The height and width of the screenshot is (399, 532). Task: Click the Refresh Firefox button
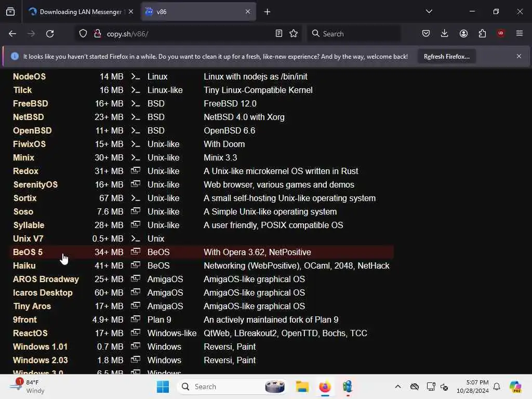coord(446,57)
